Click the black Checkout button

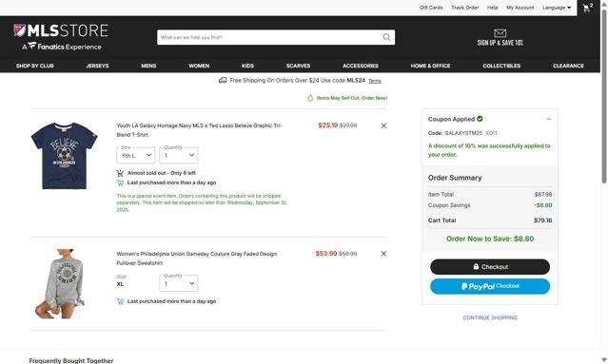[490, 267]
